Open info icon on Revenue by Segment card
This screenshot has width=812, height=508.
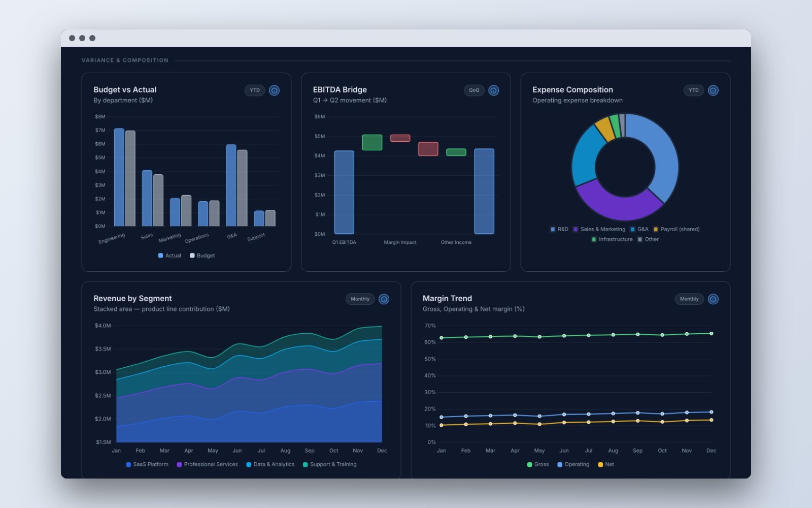click(384, 299)
